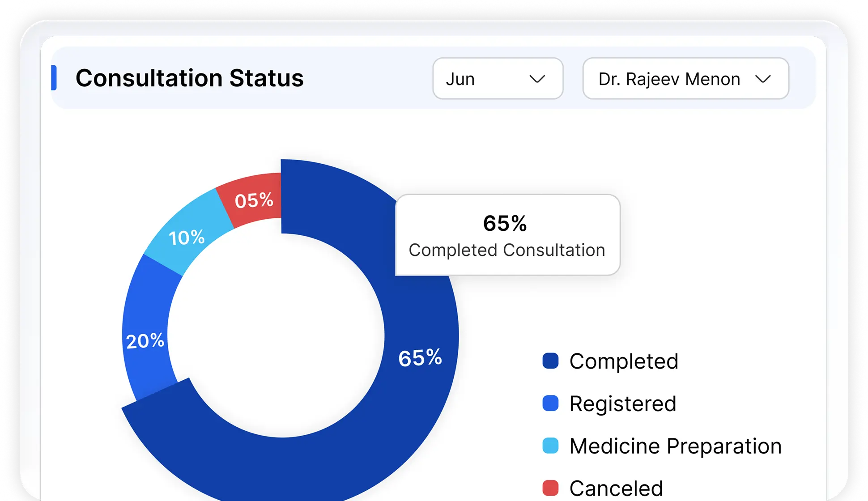This screenshot has width=868, height=501.
Task: Click the chevron arrow beside Jun
Action: point(537,79)
